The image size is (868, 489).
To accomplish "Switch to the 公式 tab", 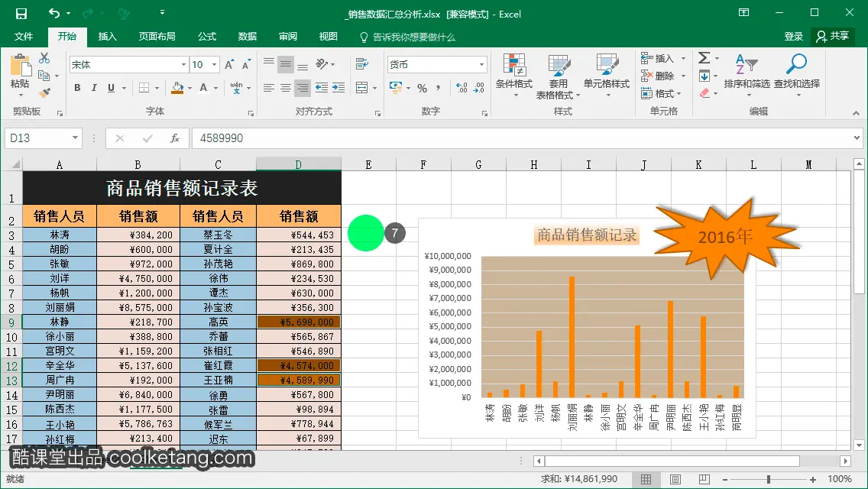I will pos(207,37).
